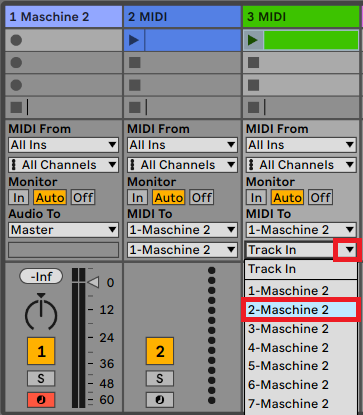Viewport: 363px width, 415px height.
Task: Open All Channels dropdown on track 1
Action: tap(63, 165)
